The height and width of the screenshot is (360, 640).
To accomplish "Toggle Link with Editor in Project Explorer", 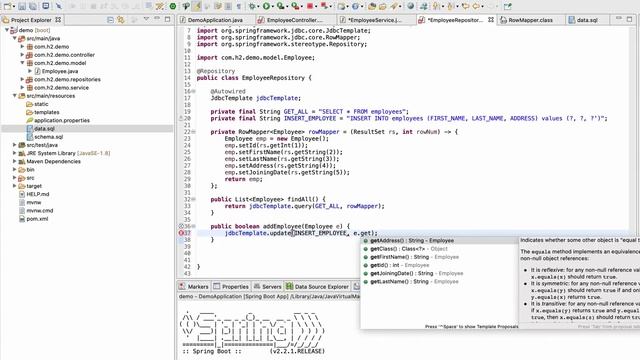I will (x=121, y=20).
